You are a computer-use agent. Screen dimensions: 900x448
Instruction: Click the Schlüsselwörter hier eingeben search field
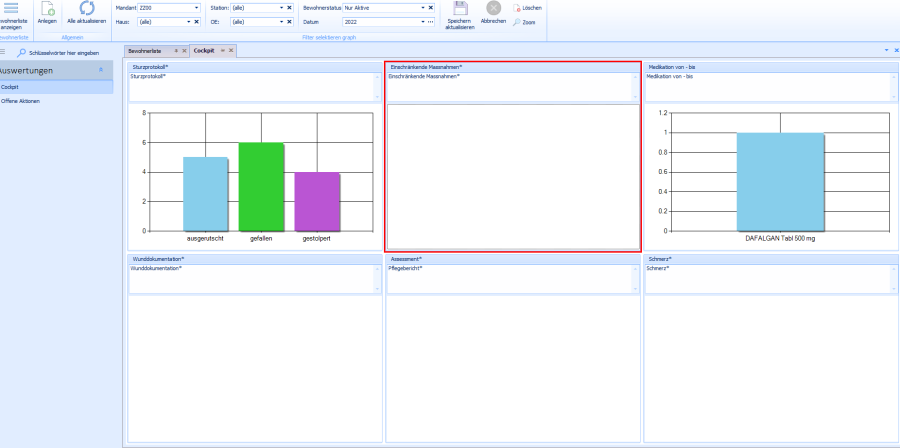point(64,53)
